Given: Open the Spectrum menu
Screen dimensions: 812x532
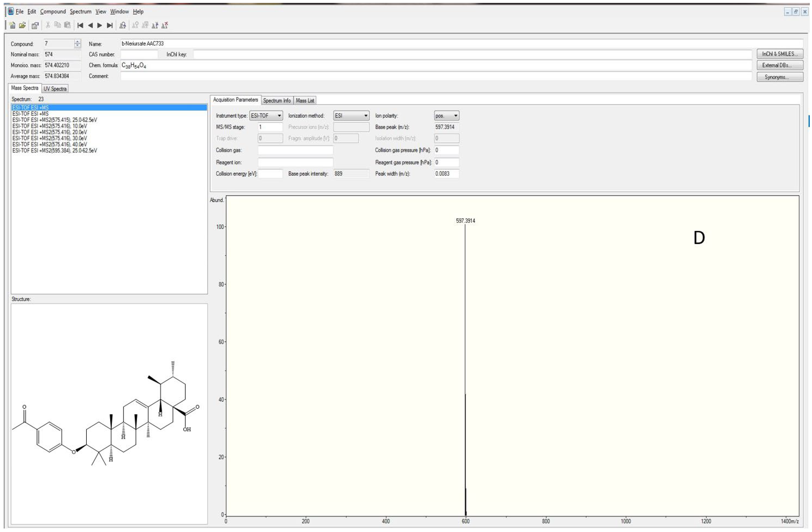Looking at the screenshot, I should pyautogui.click(x=80, y=12).
